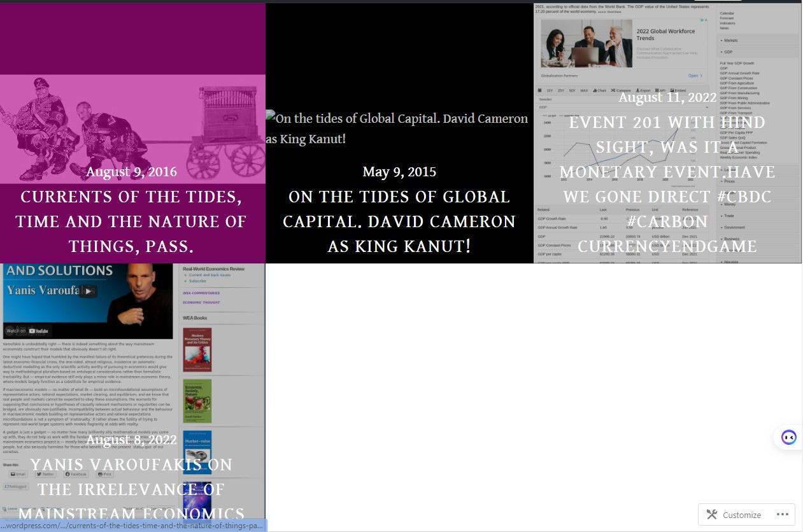Open post 'On the Tides of Global Capital. David Cameron as King Kanut!' title
803x532 pixels.
[x=399, y=221]
